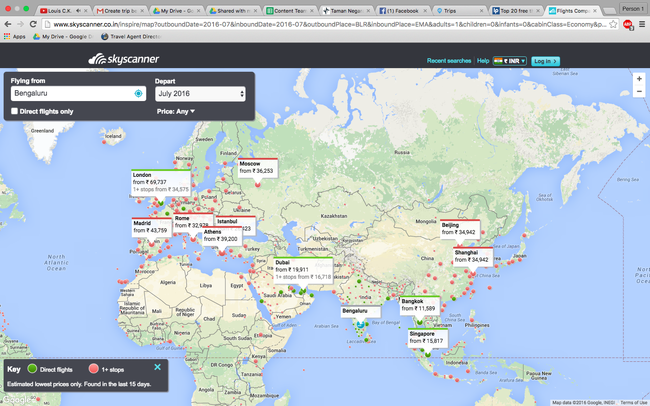Click the Flying from Bengaluru input
This screenshot has width=650, height=406.
(78, 93)
